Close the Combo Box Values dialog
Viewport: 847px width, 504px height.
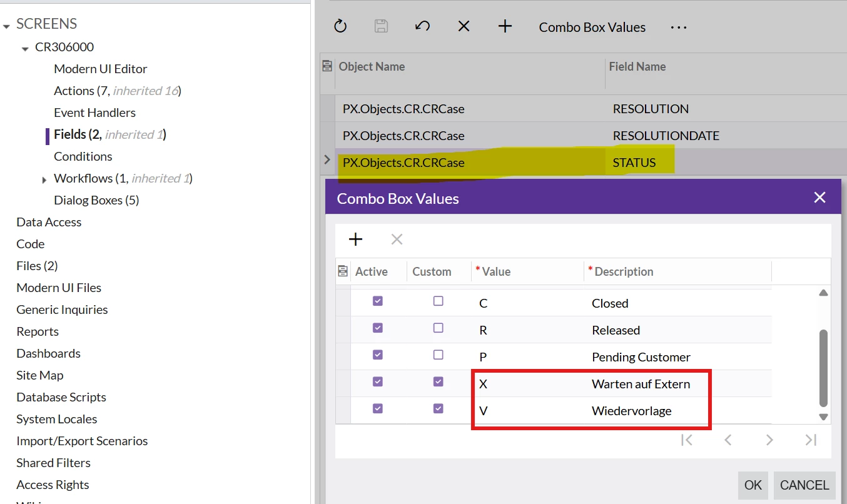pos(819,198)
